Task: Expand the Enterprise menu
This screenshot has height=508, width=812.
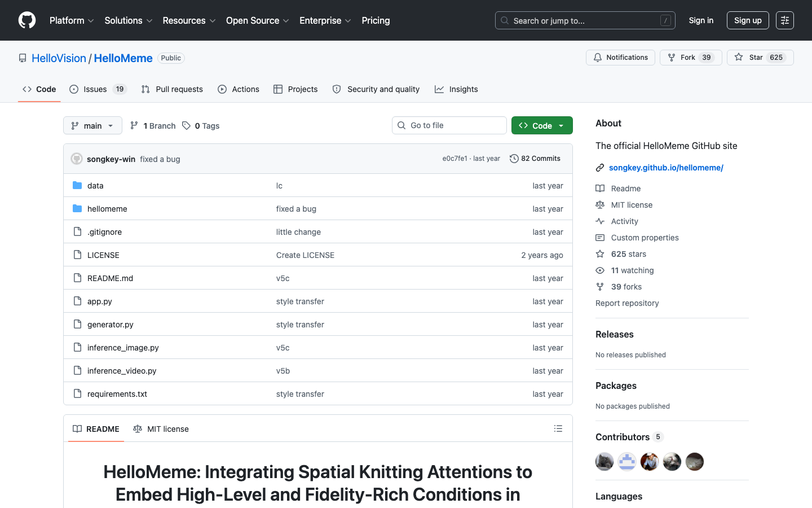Action: 325,20
